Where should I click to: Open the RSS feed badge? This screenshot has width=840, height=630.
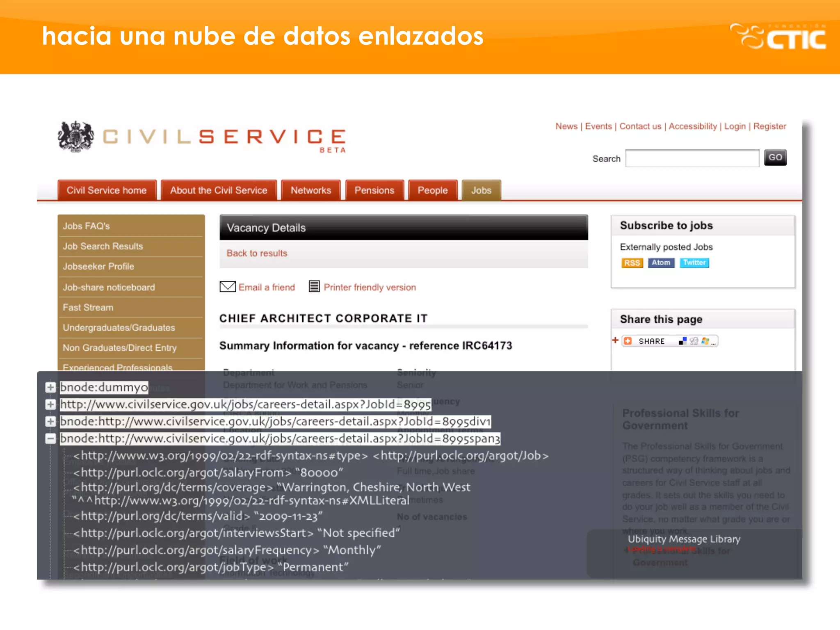tap(632, 263)
